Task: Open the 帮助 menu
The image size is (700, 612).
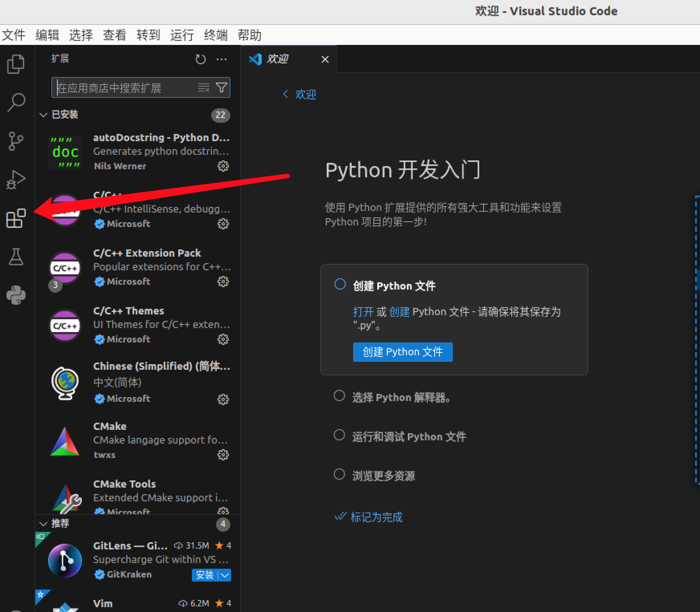Action: [250, 35]
